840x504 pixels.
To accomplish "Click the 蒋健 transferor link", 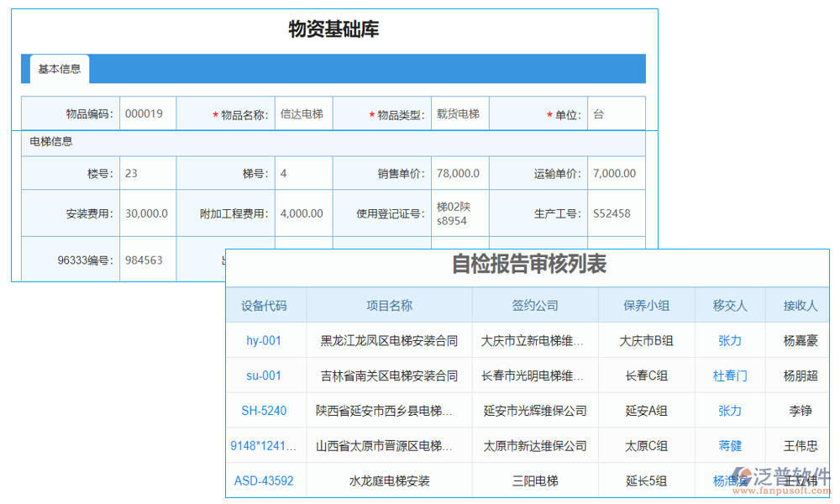I will (729, 446).
